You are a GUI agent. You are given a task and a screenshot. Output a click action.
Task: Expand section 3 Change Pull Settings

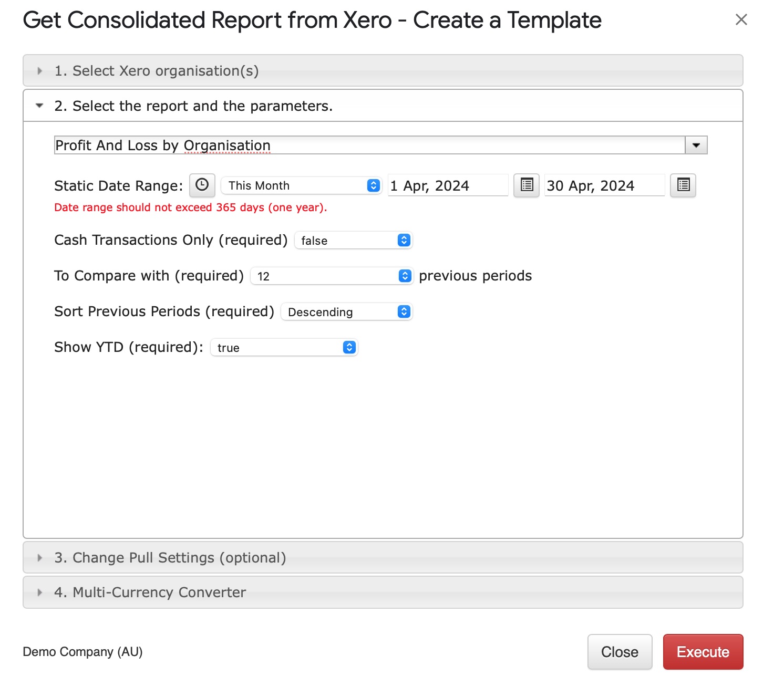[170, 558]
